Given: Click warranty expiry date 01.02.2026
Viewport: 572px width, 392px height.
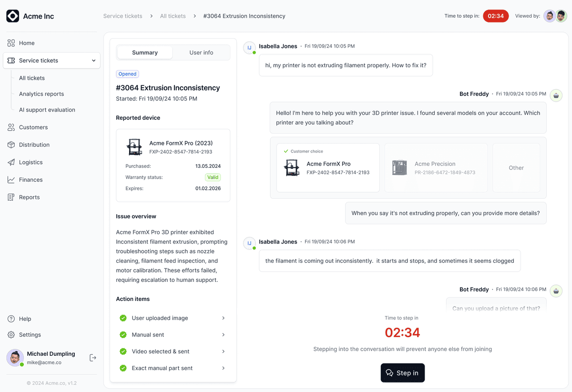Looking at the screenshot, I should coord(208,188).
